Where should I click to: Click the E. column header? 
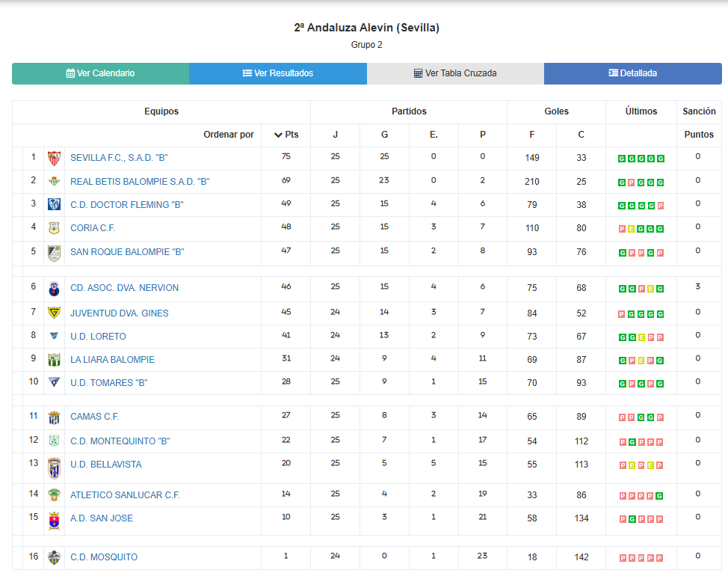(x=434, y=135)
